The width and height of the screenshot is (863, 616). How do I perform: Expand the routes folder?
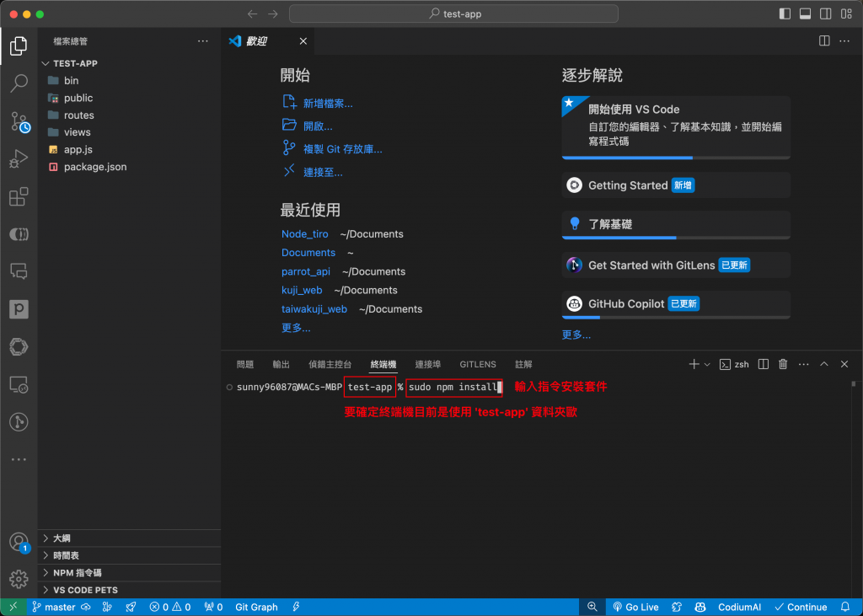129,115
